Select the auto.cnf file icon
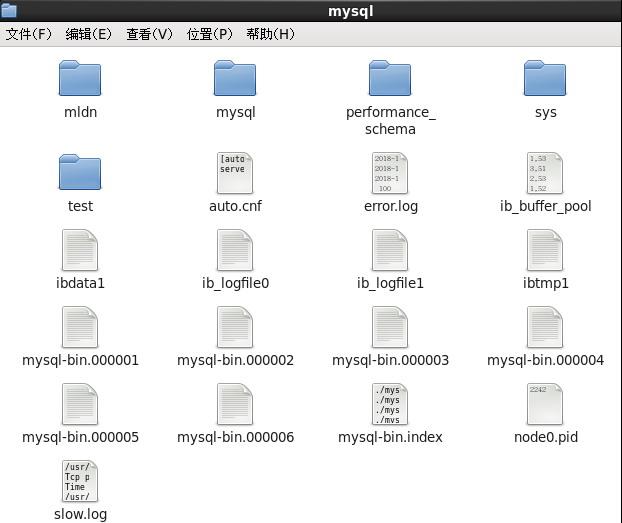 click(235, 173)
